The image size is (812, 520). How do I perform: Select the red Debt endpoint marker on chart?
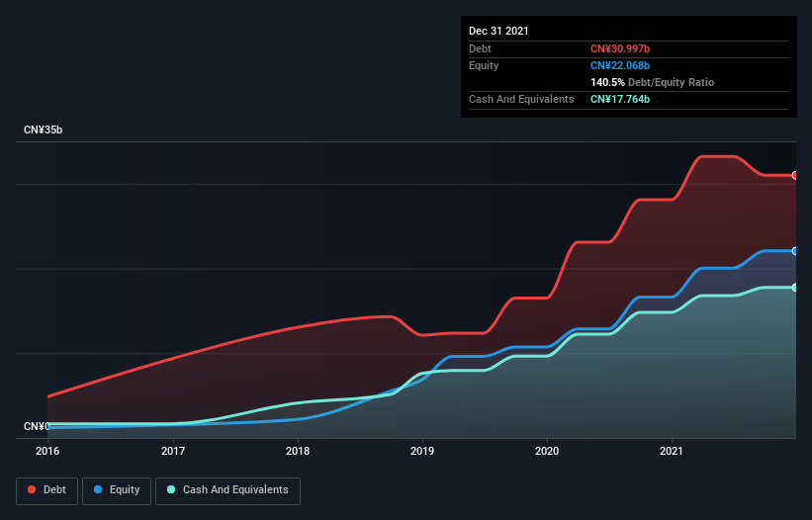795,175
